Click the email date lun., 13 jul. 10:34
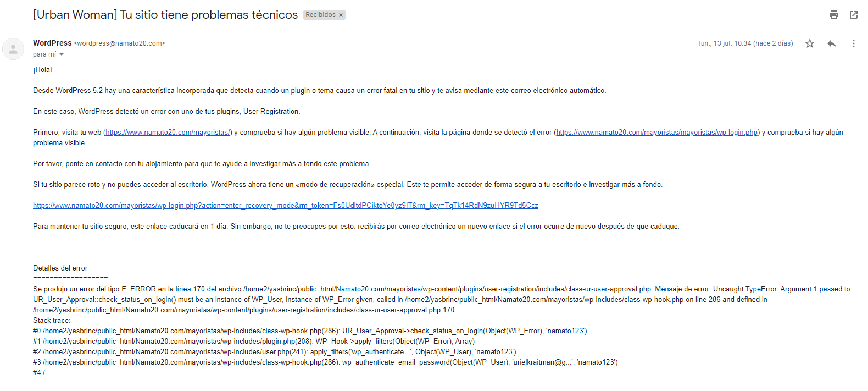The image size is (868, 391). click(x=746, y=43)
